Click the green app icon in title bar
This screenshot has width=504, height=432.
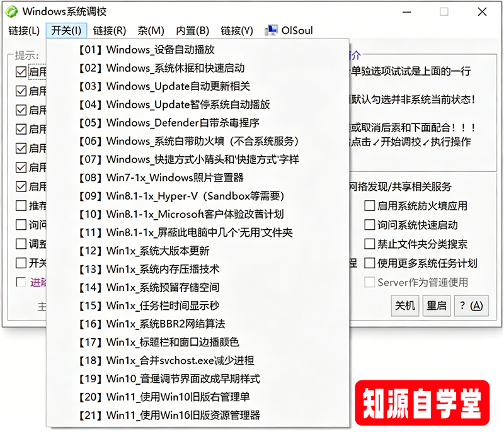(11, 11)
